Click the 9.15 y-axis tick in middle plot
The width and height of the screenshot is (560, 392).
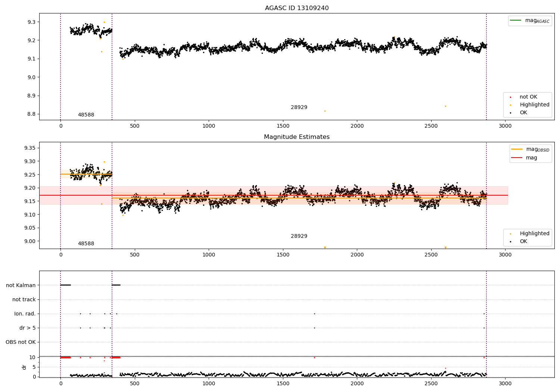30,201
